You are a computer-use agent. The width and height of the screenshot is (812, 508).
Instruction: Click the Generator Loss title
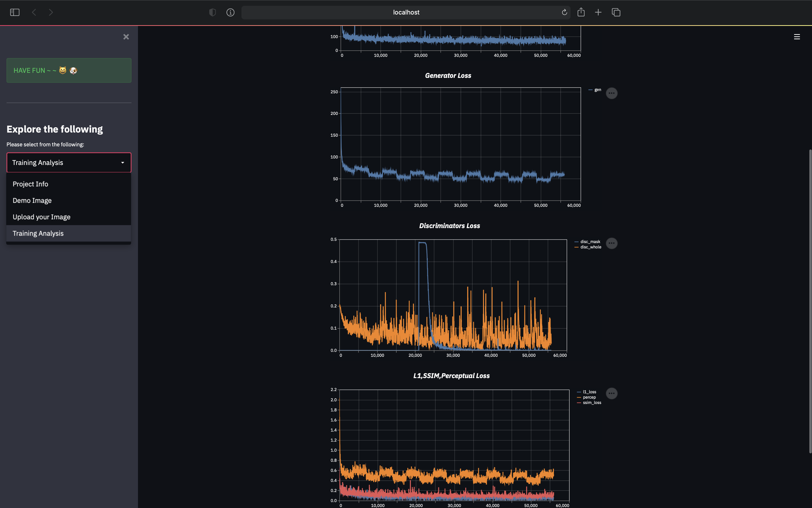pos(448,75)
